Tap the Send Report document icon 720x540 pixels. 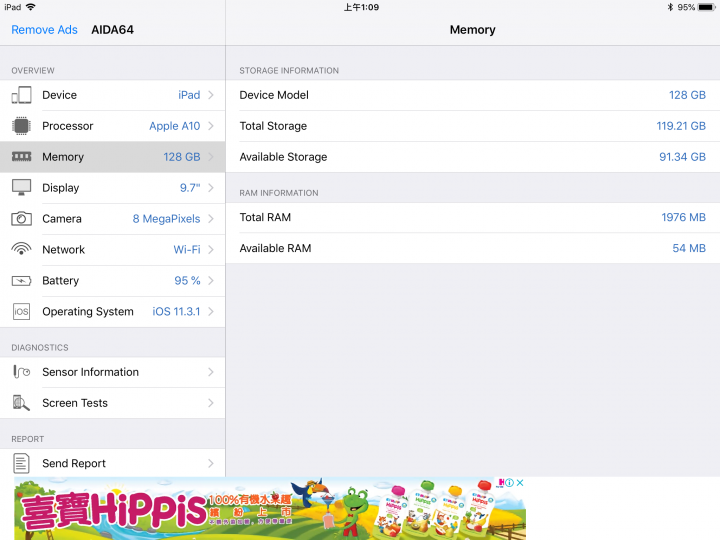(x=21, y=463)
